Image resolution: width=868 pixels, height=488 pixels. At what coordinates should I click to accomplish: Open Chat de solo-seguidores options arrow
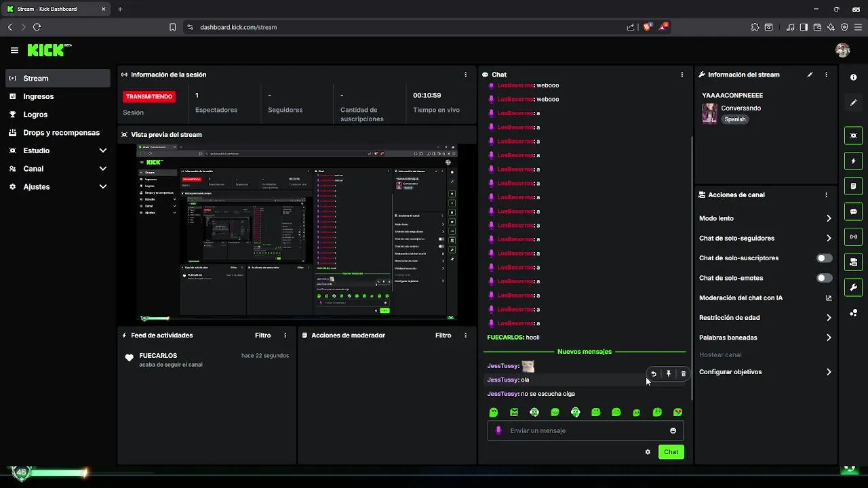pos(829,238)
